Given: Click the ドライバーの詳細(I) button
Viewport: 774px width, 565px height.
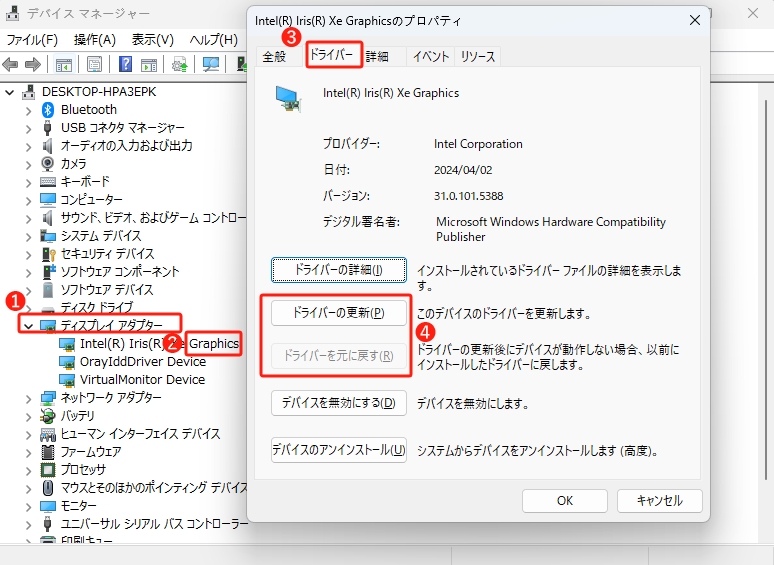Looking at the screenshot, I should coord(339,270).
